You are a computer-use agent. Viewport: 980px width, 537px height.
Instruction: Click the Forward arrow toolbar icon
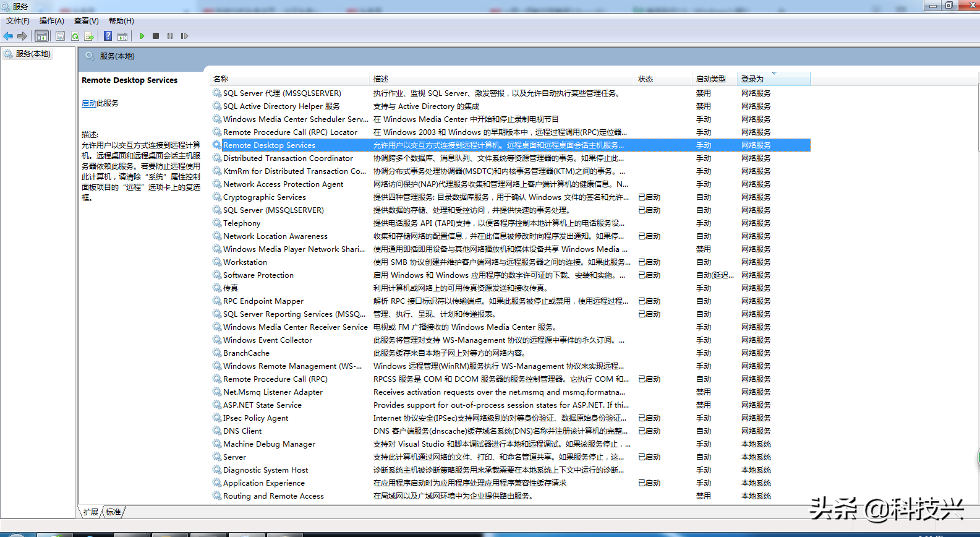(22, 36)
